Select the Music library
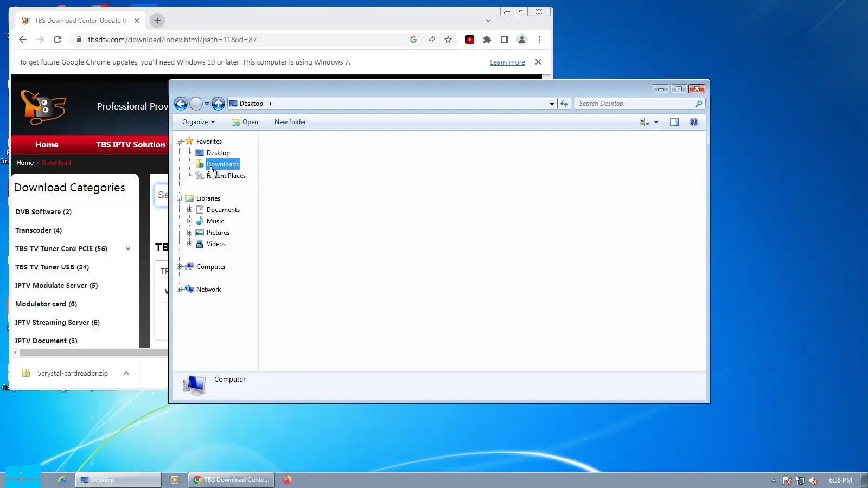Screen dimensions: 868x488 tap(215, 221)
